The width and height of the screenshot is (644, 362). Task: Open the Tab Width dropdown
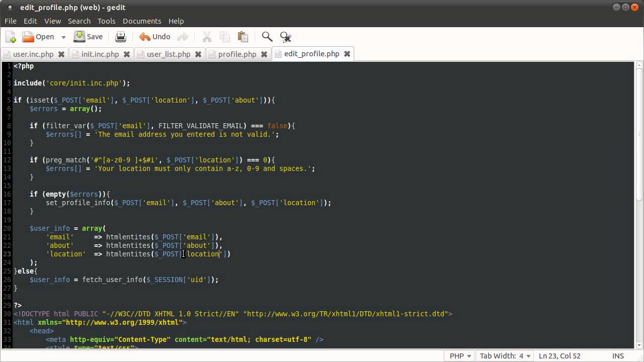pyautogui.click(x=505, y=355)
